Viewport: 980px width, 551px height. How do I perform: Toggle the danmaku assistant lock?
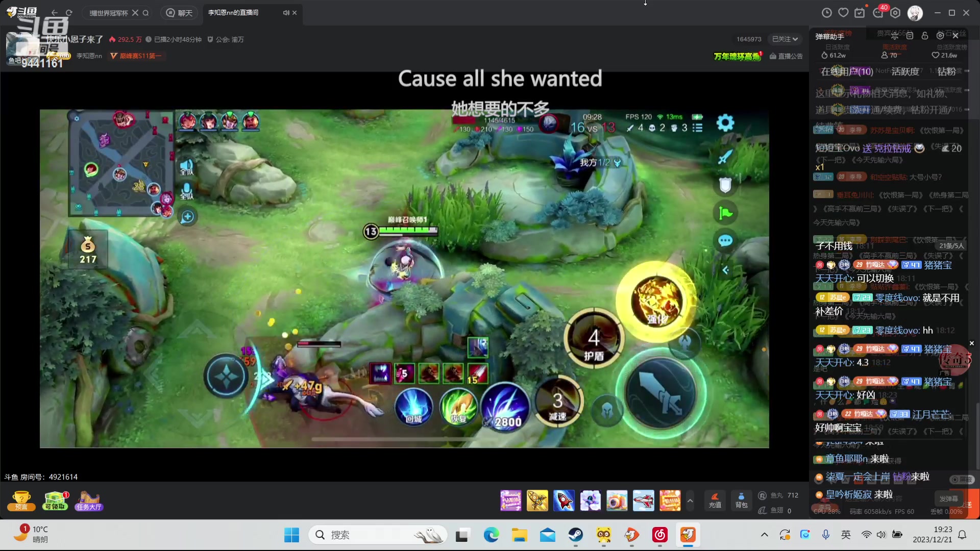[x=925, y=36]
